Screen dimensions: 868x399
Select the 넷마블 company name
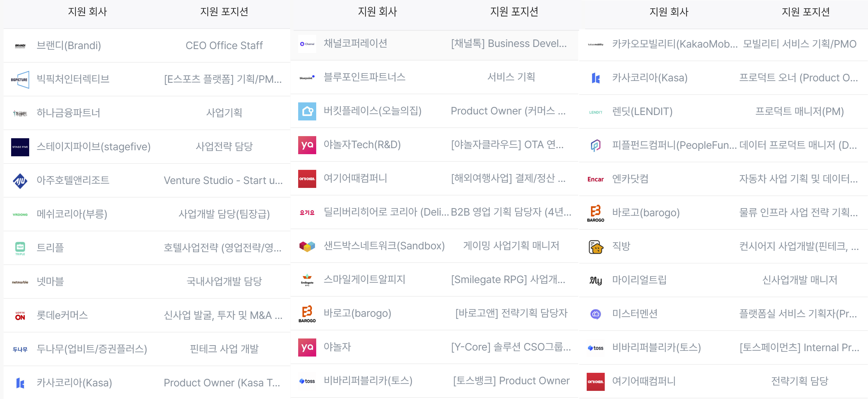50,282
